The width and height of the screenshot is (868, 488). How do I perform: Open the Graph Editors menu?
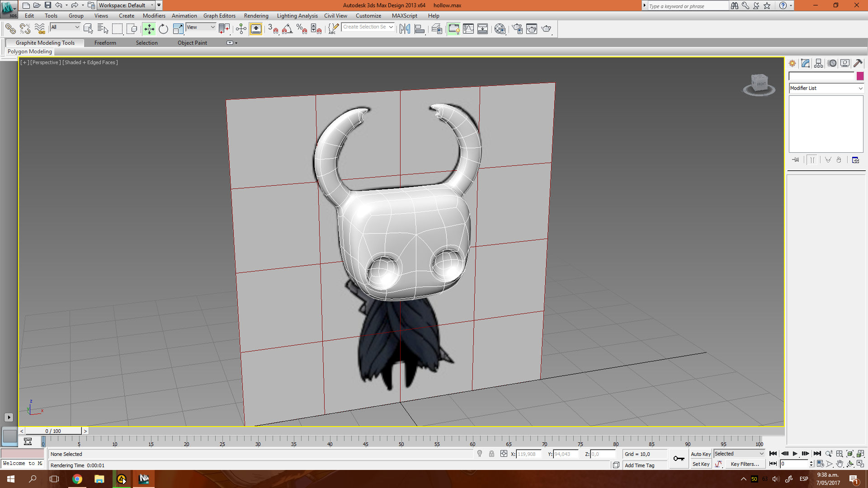pos(219,16)
